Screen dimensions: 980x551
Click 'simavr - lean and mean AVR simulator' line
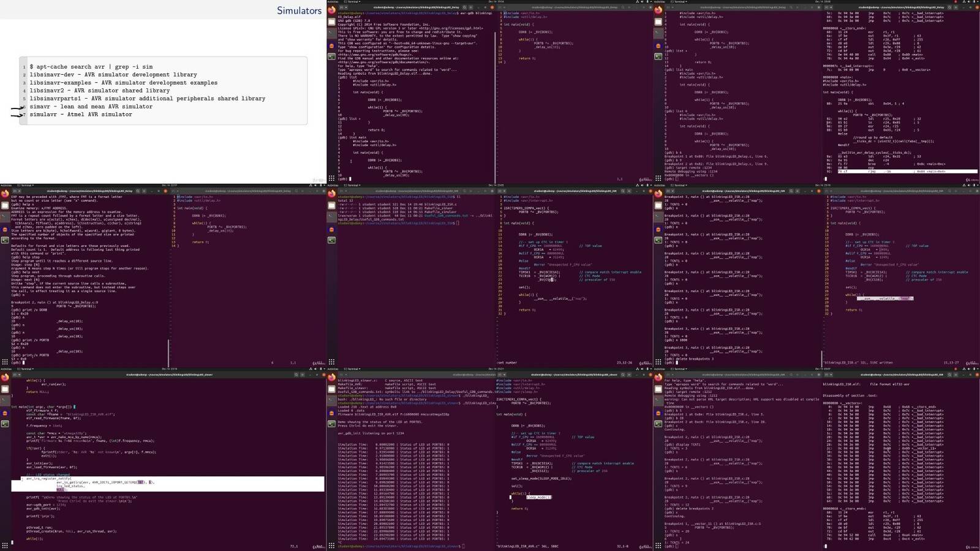click(91, 107)
